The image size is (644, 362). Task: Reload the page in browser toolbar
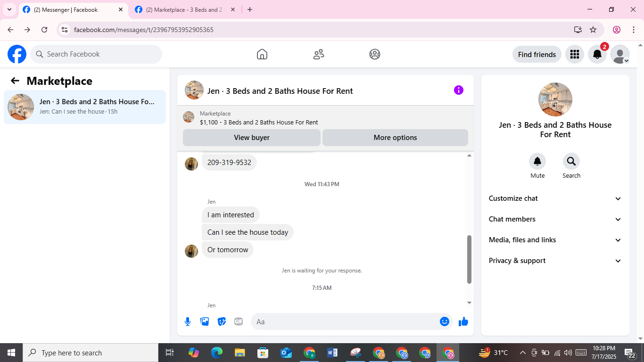(x=44, y=30)
